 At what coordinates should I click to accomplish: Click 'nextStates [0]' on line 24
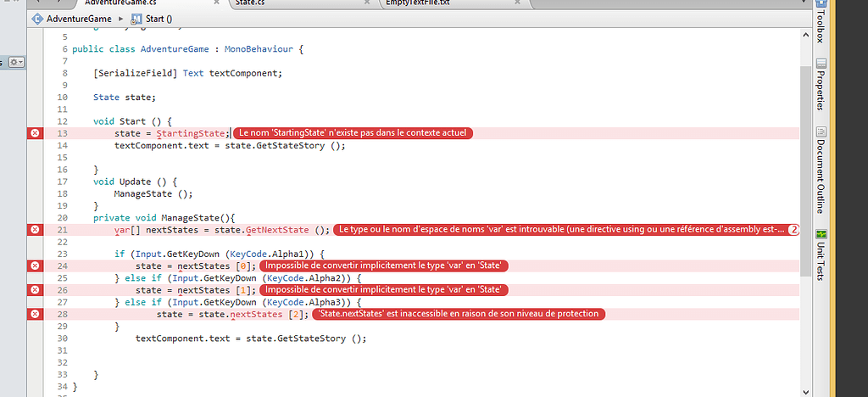[214, 266]
